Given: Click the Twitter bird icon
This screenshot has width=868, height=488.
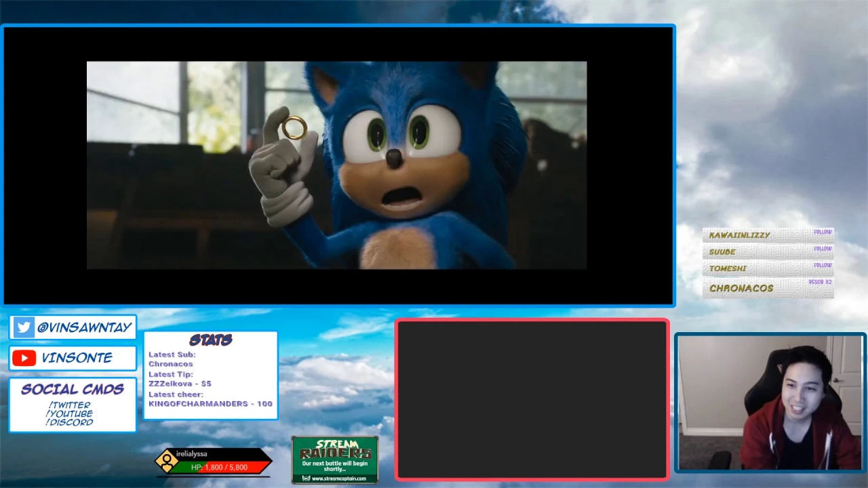Looking at the screenshot, I should click(x=24, y=327).
